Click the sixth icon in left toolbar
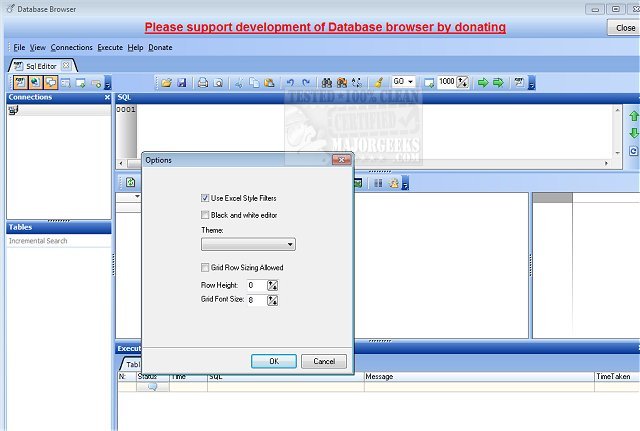The image size is (640, 431). pos(96,83)
